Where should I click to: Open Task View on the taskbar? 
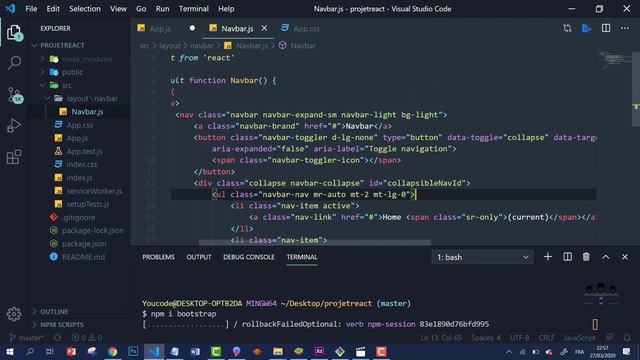pyautogui.click(x=50, y=351)
